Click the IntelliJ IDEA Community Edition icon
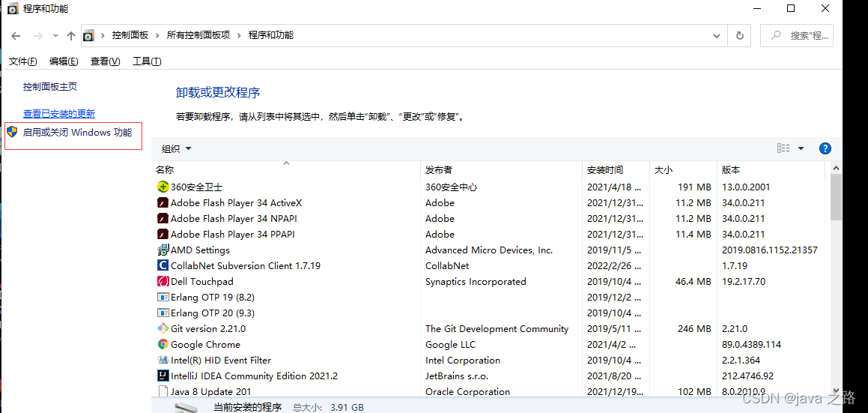Viewport: 868px width, 413px height. pos(163,376)
